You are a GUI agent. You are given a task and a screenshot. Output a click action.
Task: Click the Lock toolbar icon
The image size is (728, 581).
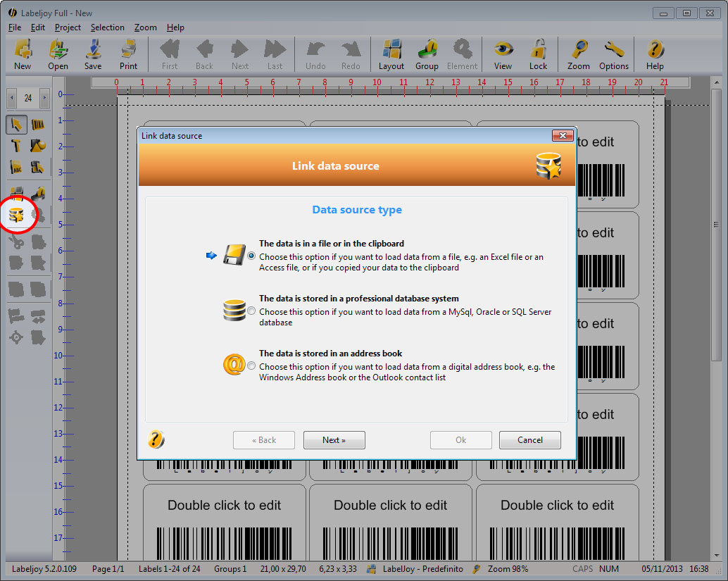pyautogui.click(x=539, y=53)
